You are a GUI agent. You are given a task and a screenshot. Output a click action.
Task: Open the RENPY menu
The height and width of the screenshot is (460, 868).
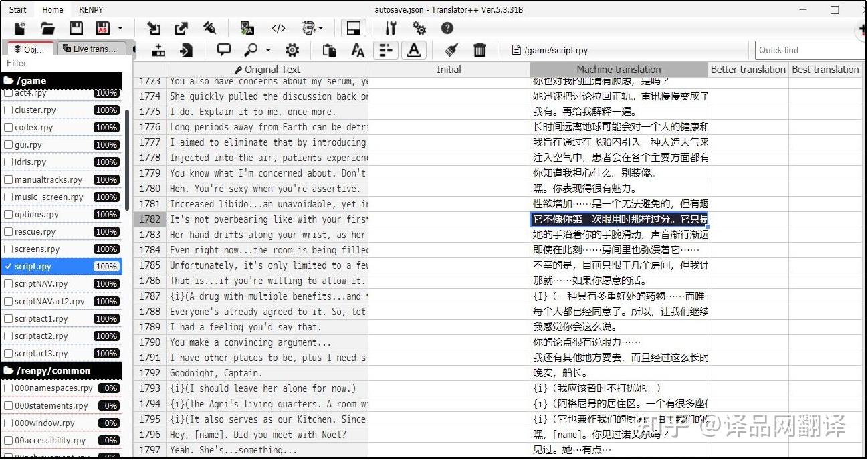pos(90,9)
